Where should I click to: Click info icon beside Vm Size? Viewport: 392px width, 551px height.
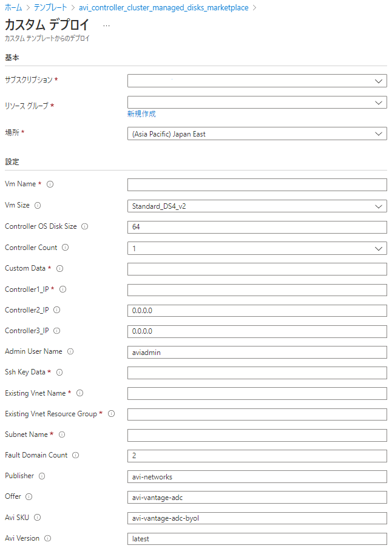[38, 205]
